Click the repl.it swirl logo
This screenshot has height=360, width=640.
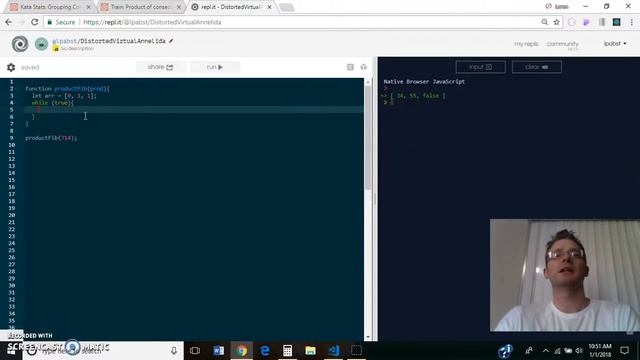pyautogui.click(x=20, y=44)
